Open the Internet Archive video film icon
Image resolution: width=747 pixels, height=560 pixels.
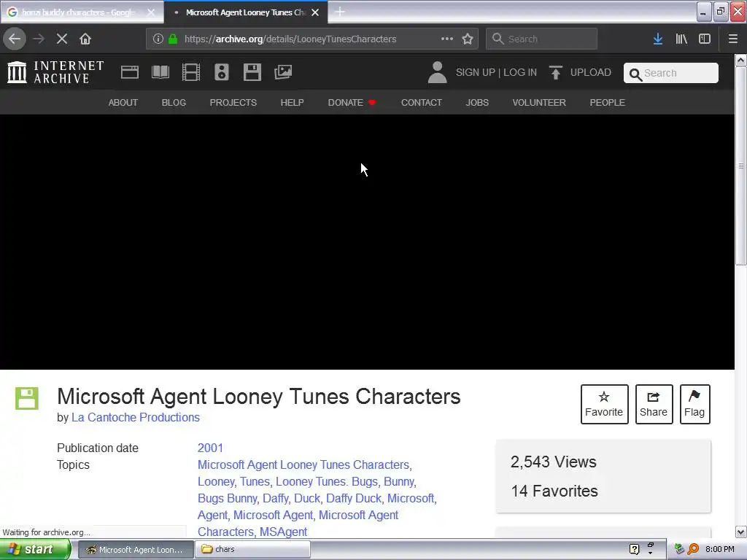191,72
